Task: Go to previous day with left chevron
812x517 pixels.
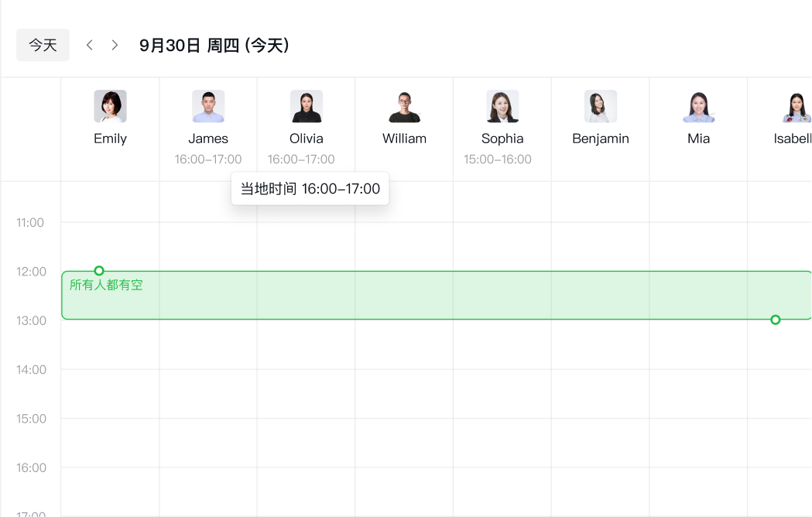Action: pyautogui.click(x=90, y=45)
